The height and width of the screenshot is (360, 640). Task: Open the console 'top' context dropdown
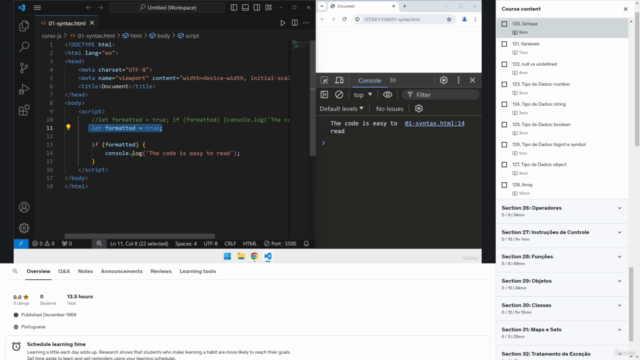point(363,95)
